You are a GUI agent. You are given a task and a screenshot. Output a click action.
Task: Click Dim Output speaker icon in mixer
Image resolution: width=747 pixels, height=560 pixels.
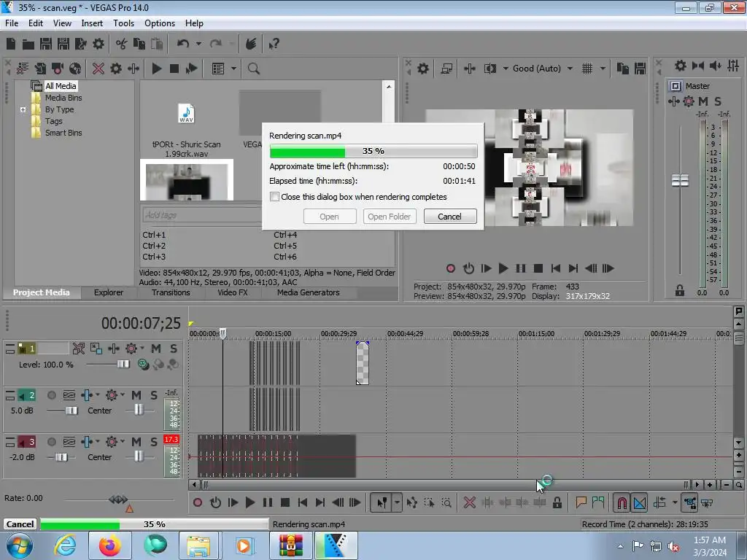715,66
